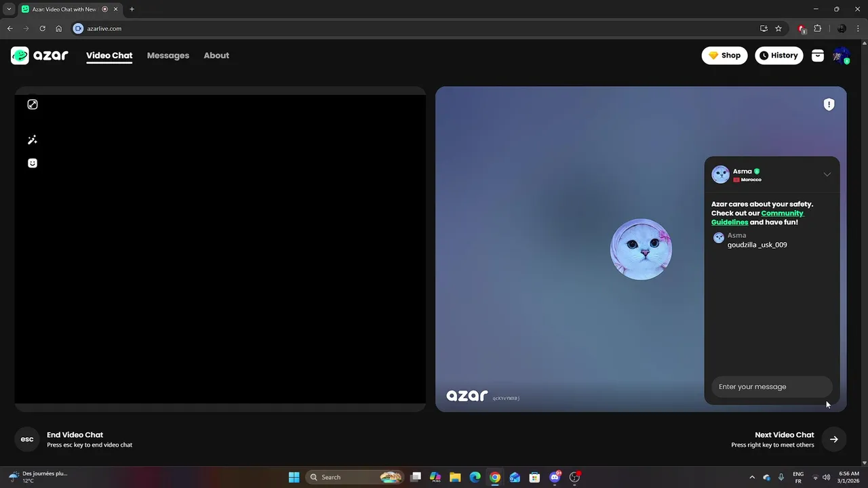Open the Chrome profile avatar
Viewport: 868px width, 488px height.
click(x=842, y=28)
